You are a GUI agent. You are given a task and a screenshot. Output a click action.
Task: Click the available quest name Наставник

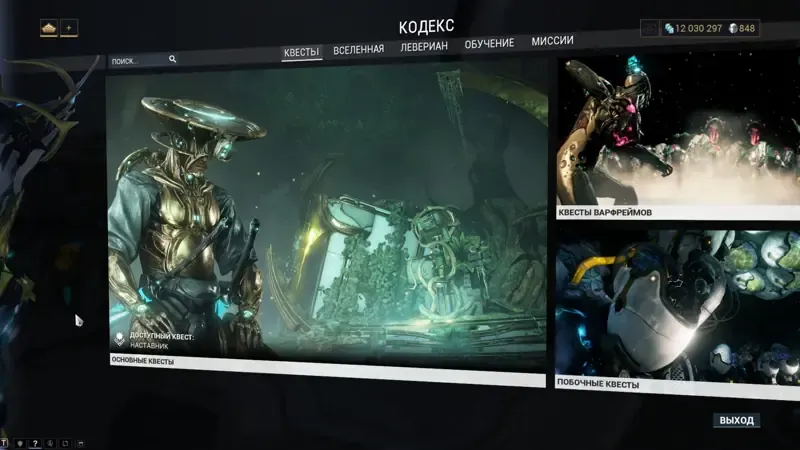(x=149, y=345)
